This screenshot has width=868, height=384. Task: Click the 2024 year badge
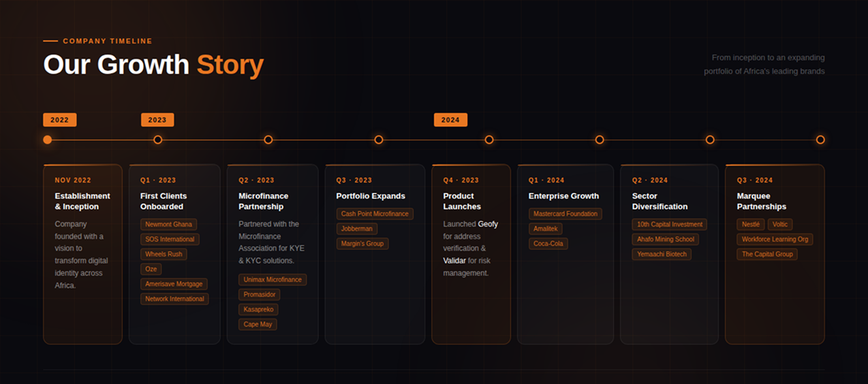[x=450, y=120]
